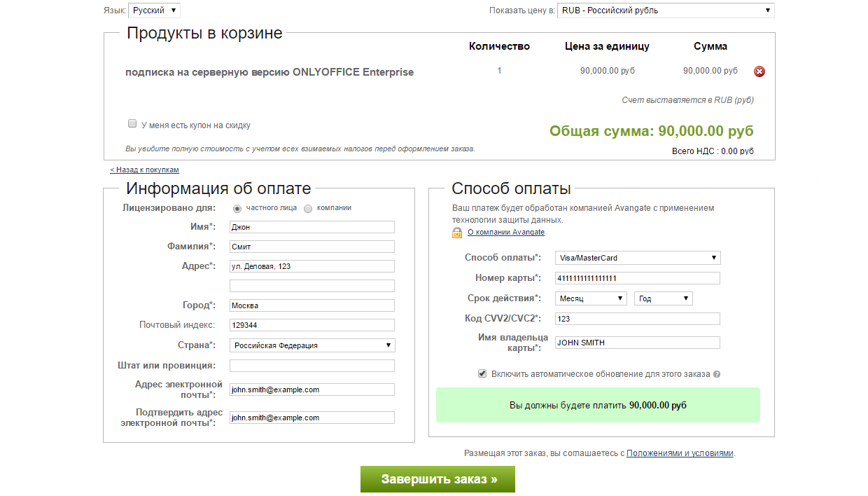Open the Страна country dropdown
This screenshot has height=496, width=868.
click(312, 345)
